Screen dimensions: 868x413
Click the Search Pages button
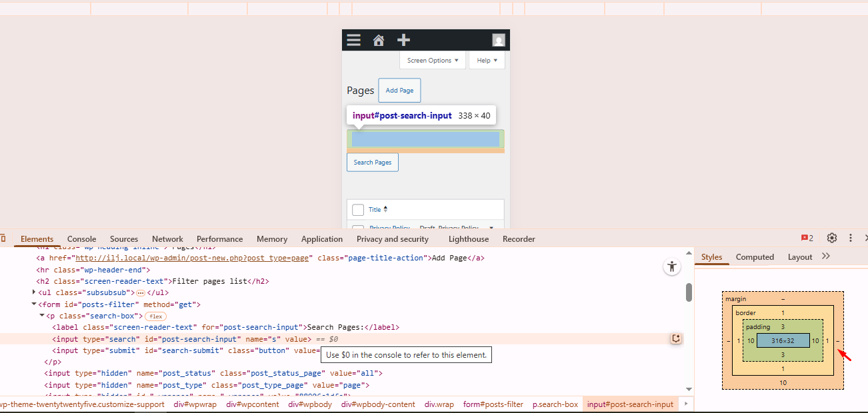373,163
